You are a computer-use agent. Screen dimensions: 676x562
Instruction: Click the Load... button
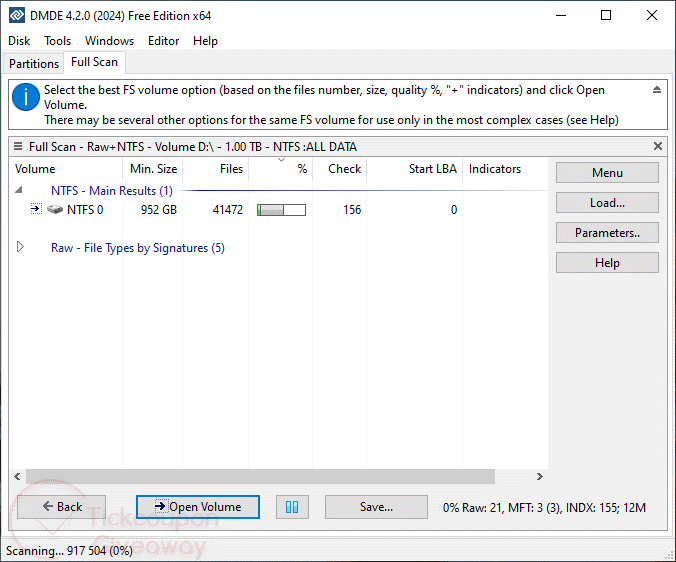pyautogui.click(x=607, y=203)
